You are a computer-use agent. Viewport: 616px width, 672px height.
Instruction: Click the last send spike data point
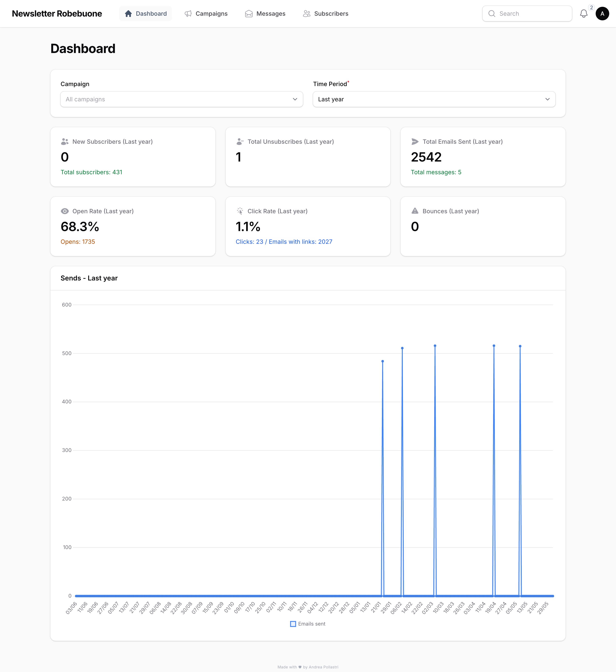coord(520,346)
